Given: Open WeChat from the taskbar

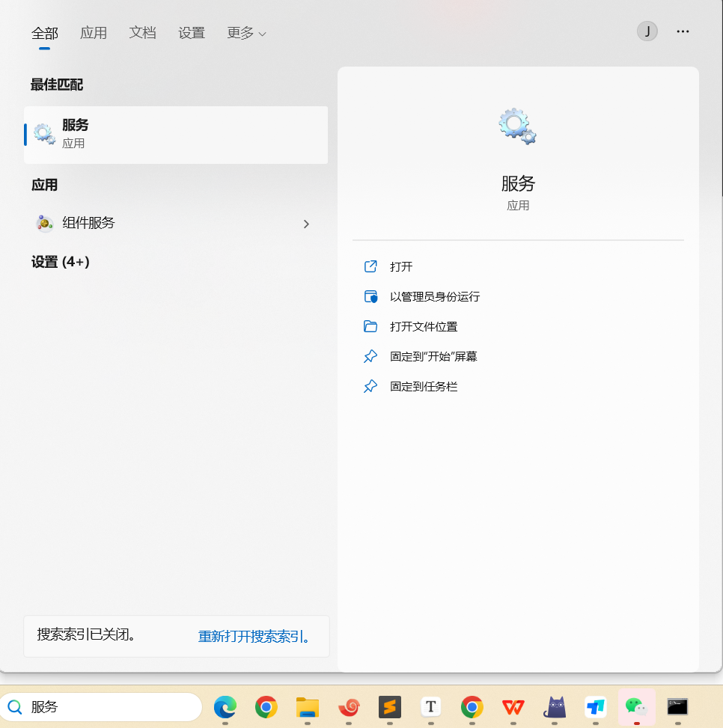Looking at the screenshot, I should point(637,707).
